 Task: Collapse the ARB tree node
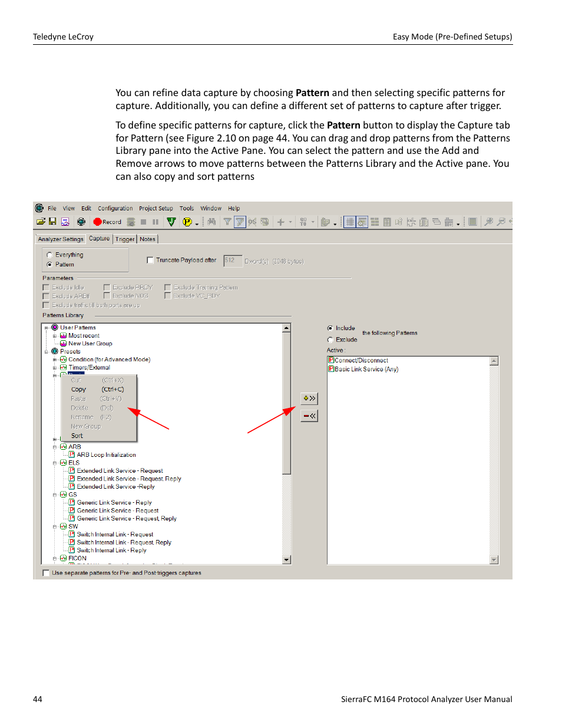[54, 447]
